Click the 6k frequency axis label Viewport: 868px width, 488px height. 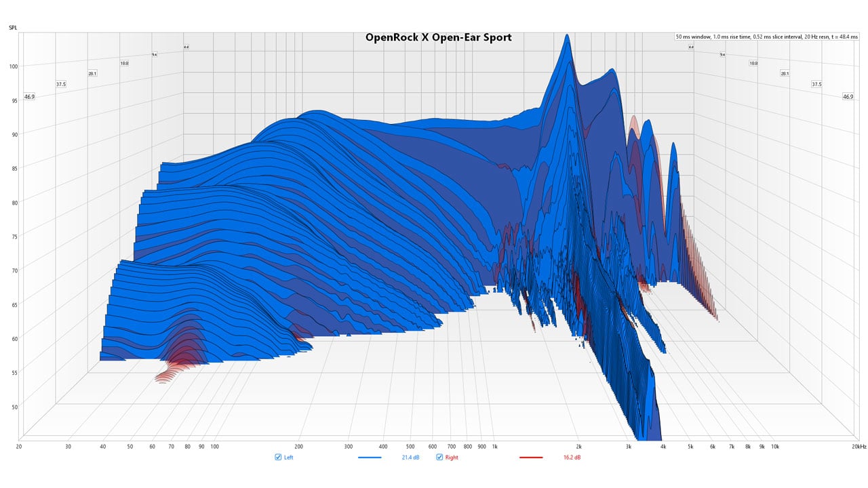(713, 447)
